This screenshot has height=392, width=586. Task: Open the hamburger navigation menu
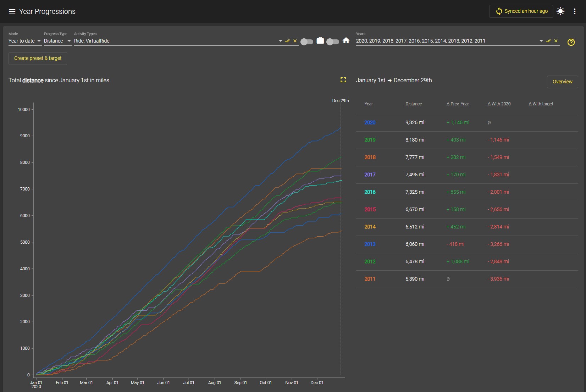[x=12, y=11]
